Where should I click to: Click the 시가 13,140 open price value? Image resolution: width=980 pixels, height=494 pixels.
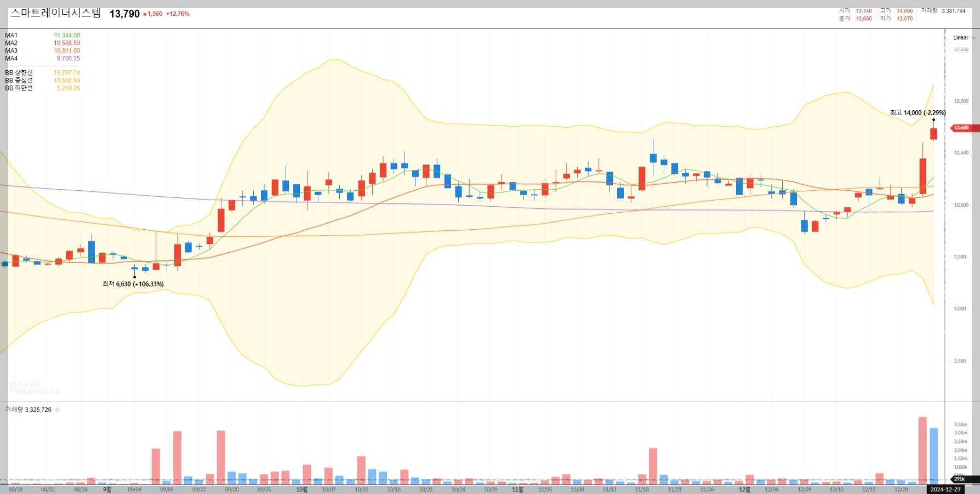click(864, 11)
